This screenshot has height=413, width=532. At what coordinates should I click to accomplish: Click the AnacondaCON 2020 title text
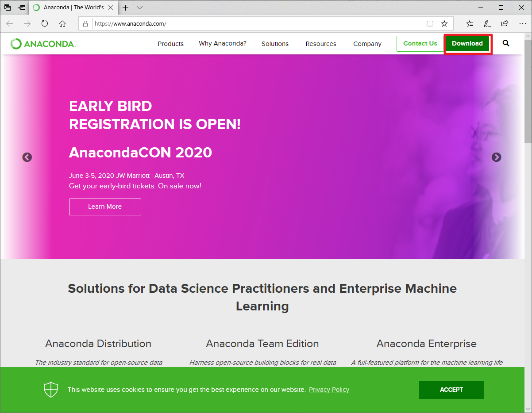(x=140, y=153)
